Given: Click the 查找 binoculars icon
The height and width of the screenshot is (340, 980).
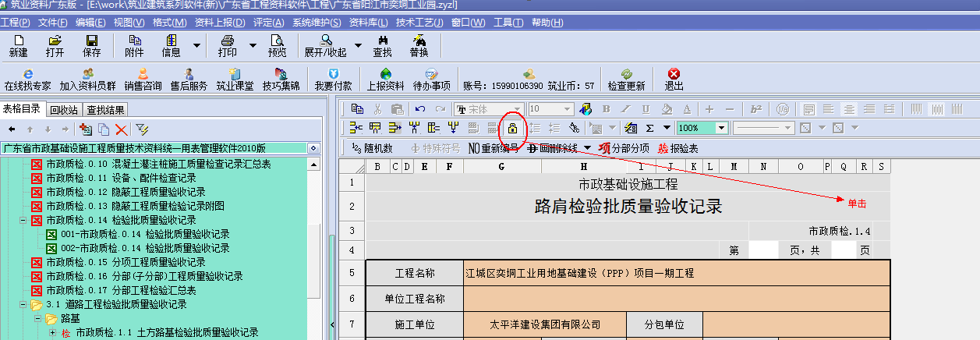Looking at the screenshot, I should [382, 45].
